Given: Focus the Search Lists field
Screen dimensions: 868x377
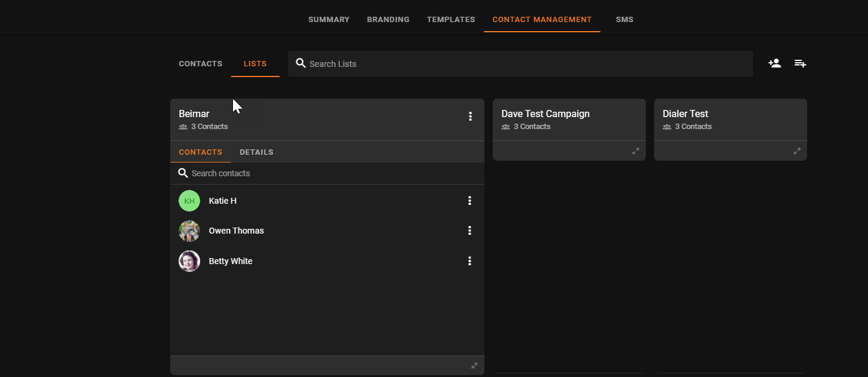Looking at the screenshot, I should (520, 64).
